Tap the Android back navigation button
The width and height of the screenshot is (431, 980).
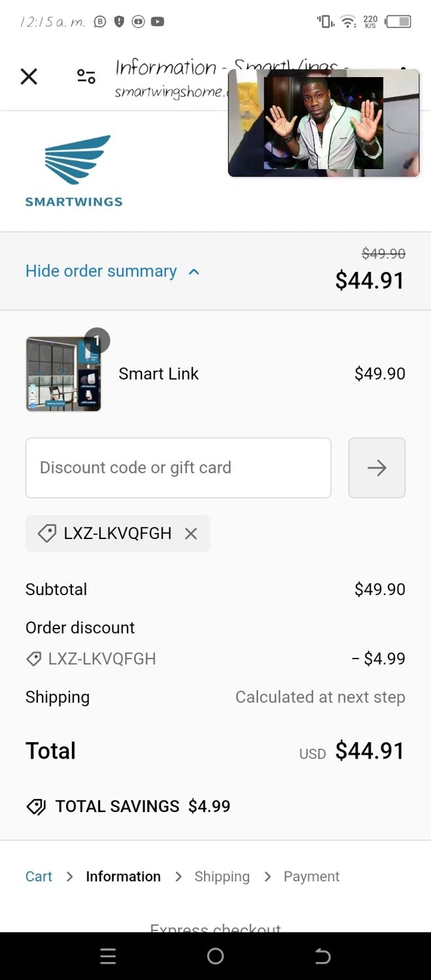[x=322, y=956]
